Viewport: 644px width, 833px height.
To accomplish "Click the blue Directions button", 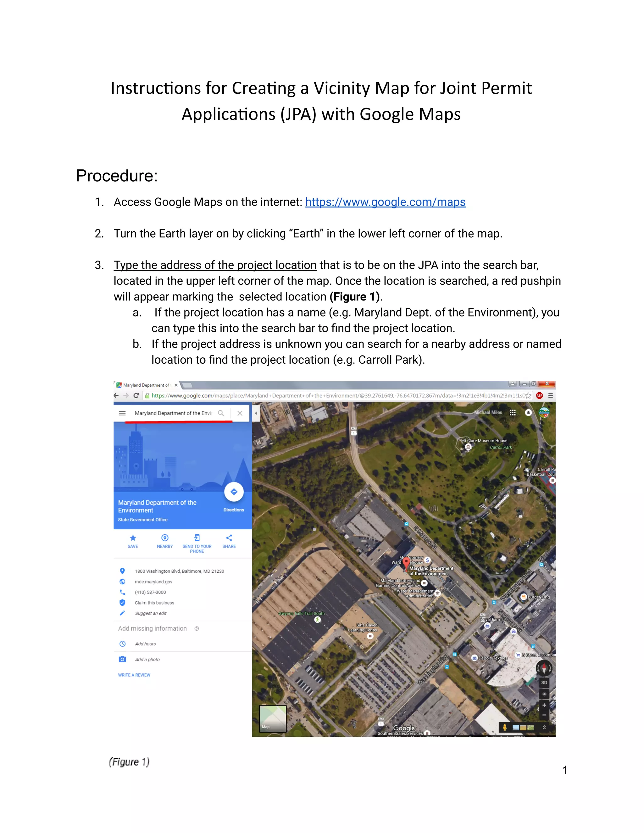I will 234,492.
